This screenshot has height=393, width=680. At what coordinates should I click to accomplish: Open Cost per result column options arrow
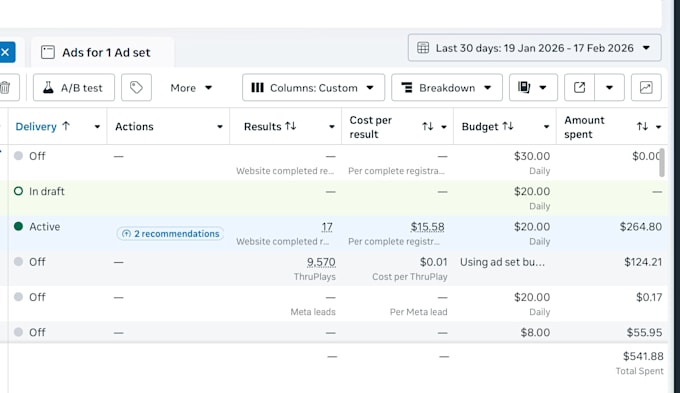click(x=444, y=127)
